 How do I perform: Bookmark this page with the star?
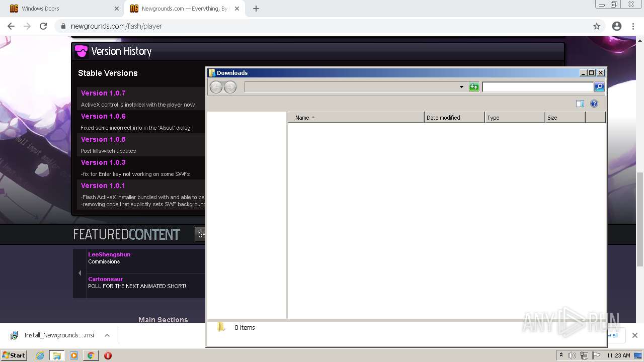point(597,26)
